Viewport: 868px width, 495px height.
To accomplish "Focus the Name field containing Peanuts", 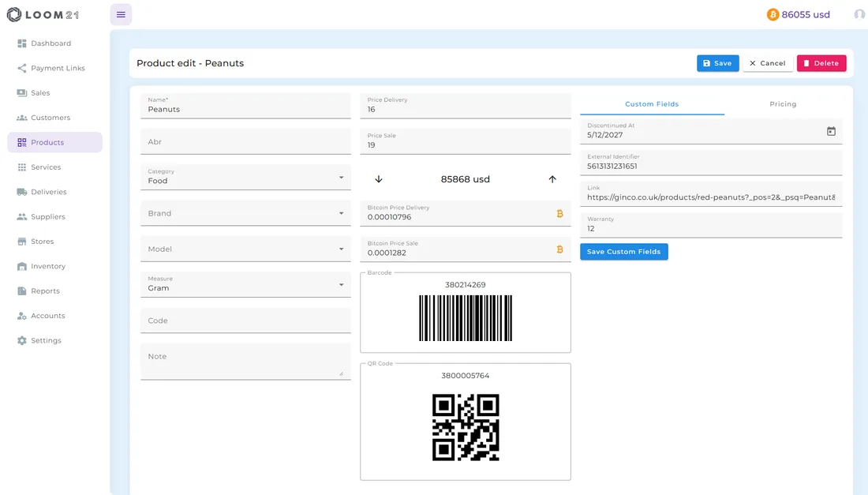I will coord(245,106).
